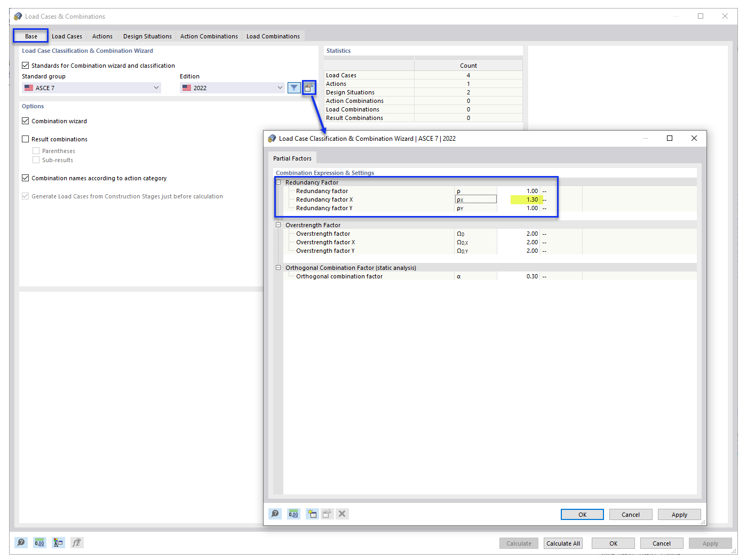Click the Count column header in Statistics

pos(468,66)
